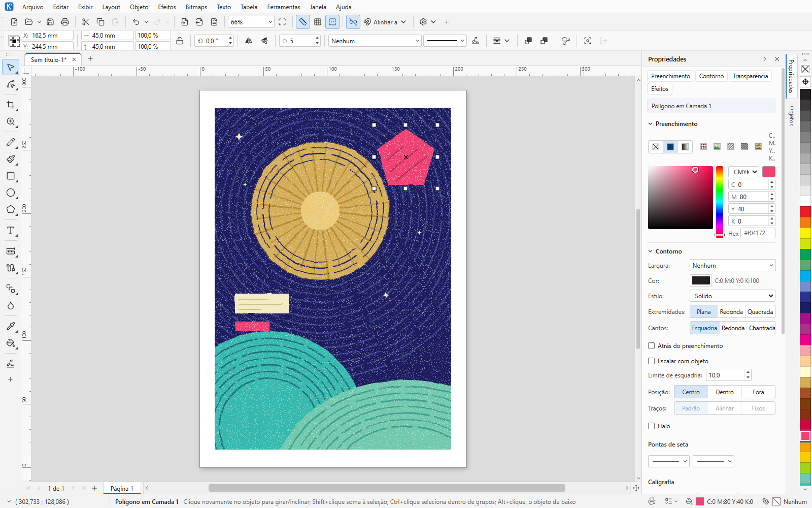Click the full-screen preview icon
Screen dimensions: 812x508
click(283, 22)
